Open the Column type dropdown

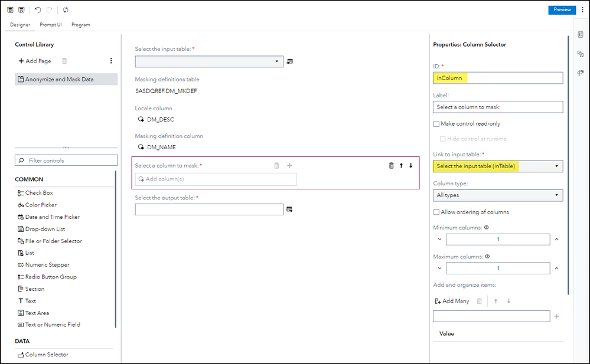pos(497,195)
